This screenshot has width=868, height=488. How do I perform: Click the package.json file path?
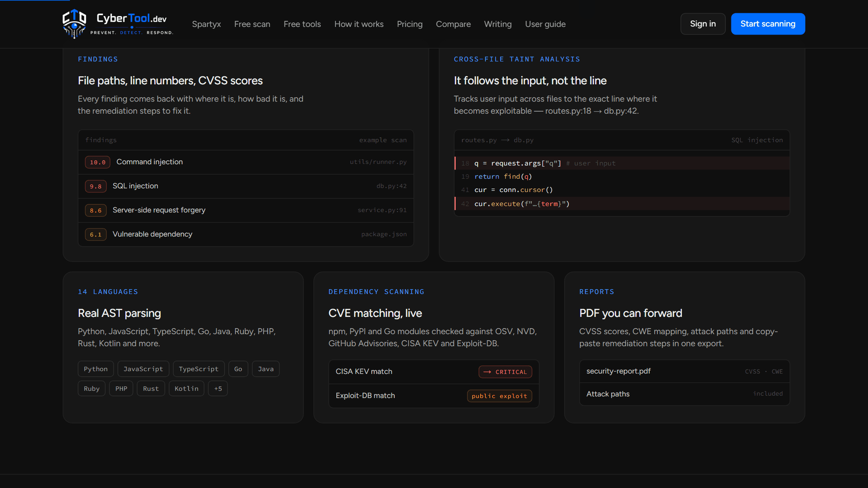[384, 234]
